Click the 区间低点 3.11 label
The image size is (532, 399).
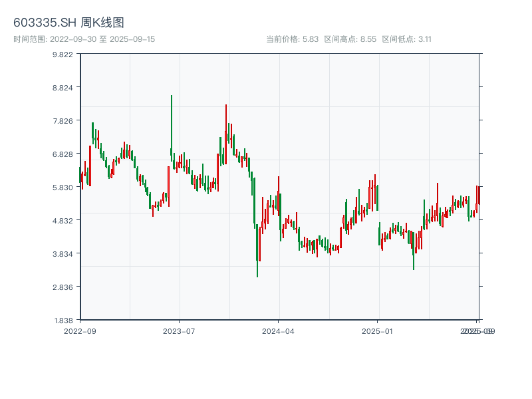click(x=406, y=39)
